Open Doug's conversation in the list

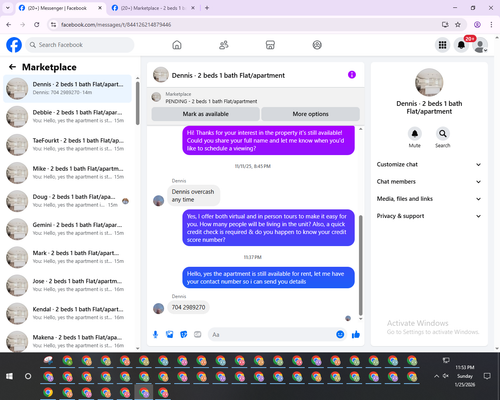coord(67,201)
